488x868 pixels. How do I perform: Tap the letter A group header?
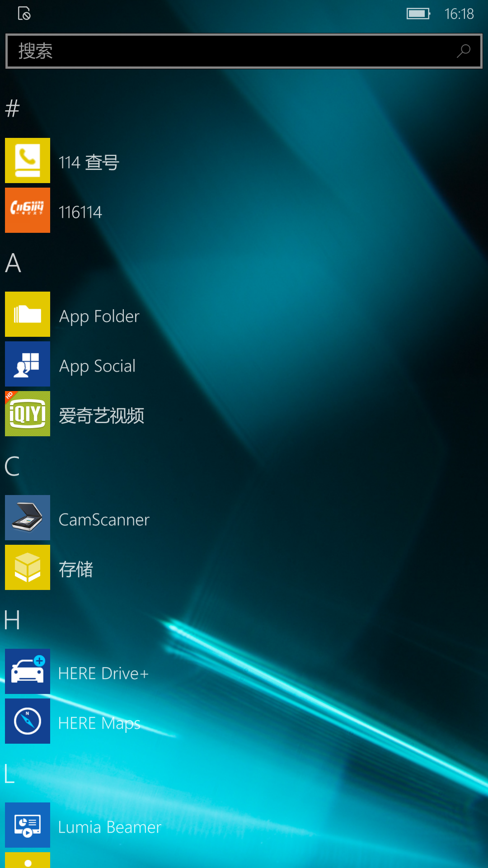[x=13, y=263]
